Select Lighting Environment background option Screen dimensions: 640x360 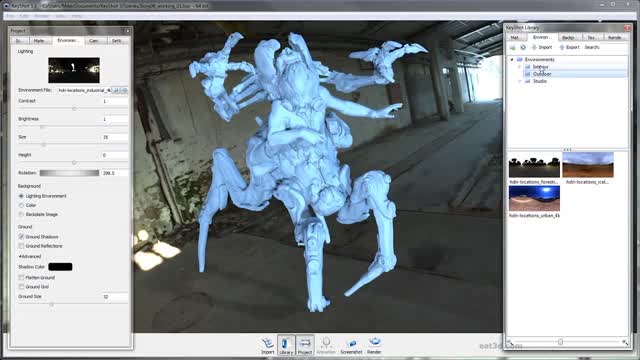tap(21, 196)
